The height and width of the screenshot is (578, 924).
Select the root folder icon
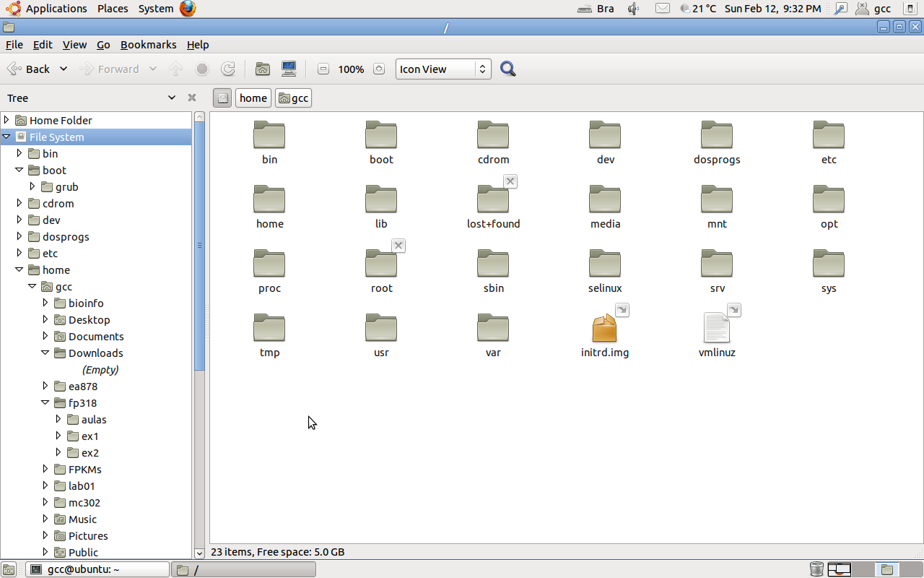point(381,264)
